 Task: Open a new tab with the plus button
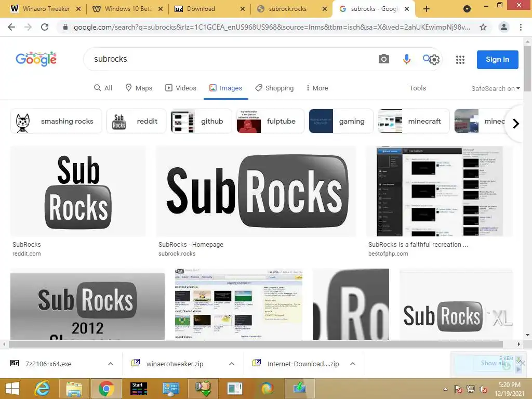click(x=427, y=9)
